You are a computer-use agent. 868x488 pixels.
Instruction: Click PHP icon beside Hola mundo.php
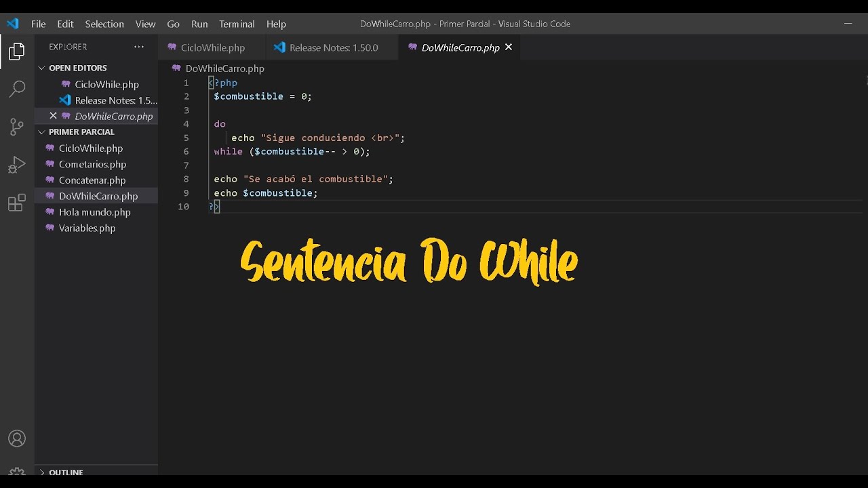[50, 212]
